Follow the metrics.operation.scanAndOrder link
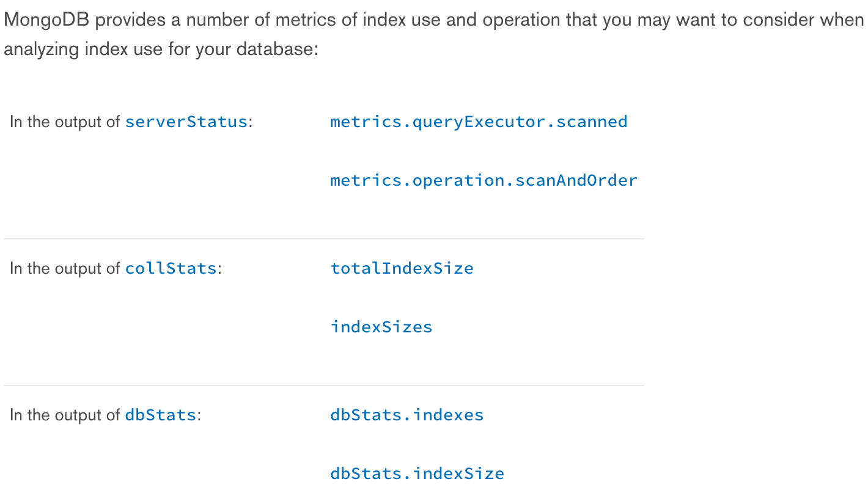 coord(484,180)
